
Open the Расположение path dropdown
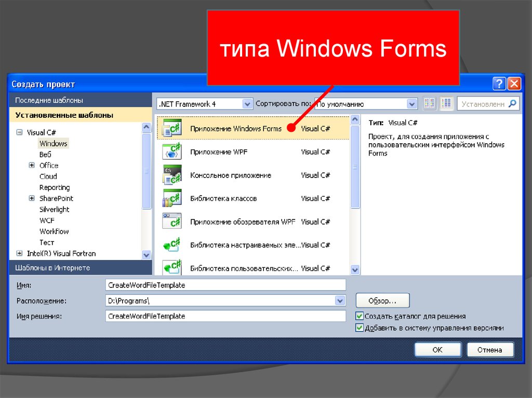click(340, 300)
